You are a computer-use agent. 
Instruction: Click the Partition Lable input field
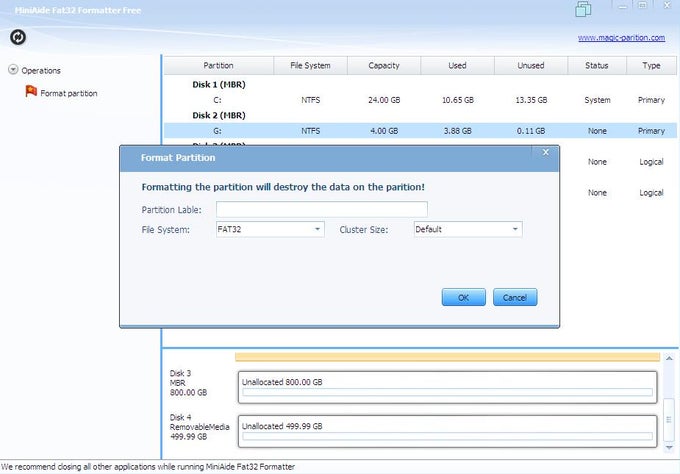click(x=322, y=209)
